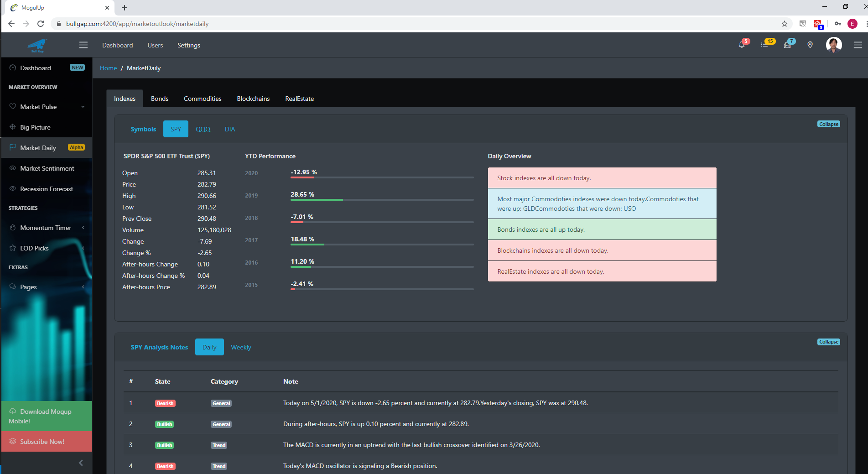868x474 pixels.
Task: Select Market Daily sidebar item
Action: coord(47,148)
